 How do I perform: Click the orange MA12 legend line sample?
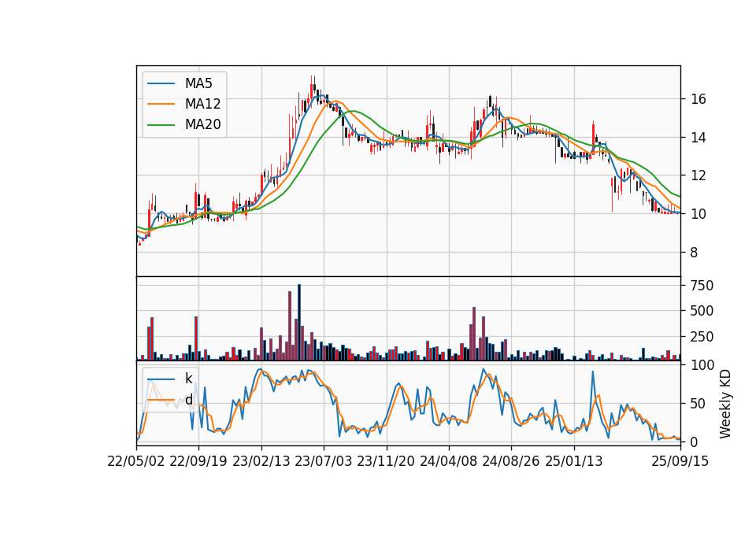[161, 104]
